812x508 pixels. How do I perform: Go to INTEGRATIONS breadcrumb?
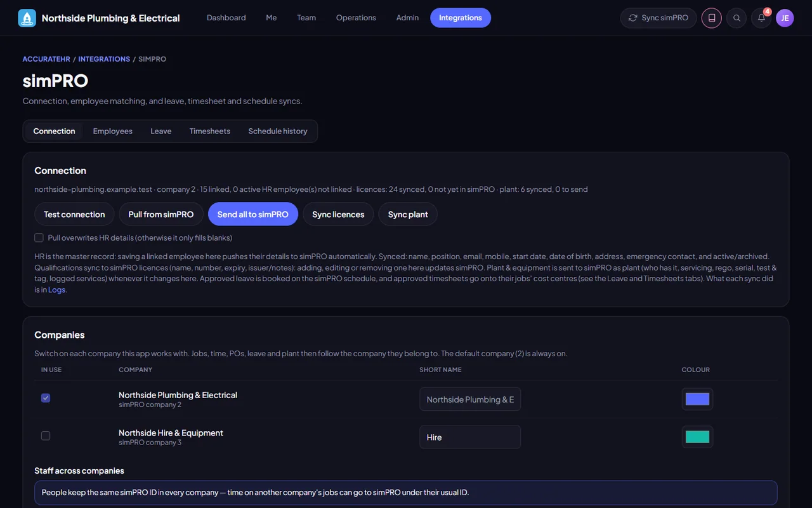[x=104, y=59]
